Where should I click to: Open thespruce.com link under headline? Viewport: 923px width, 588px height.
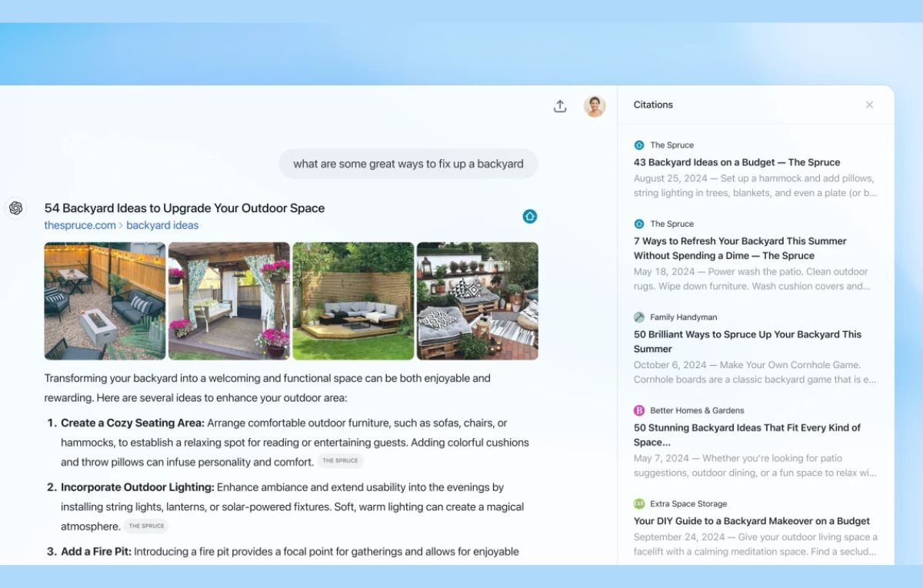coord(80,225)
